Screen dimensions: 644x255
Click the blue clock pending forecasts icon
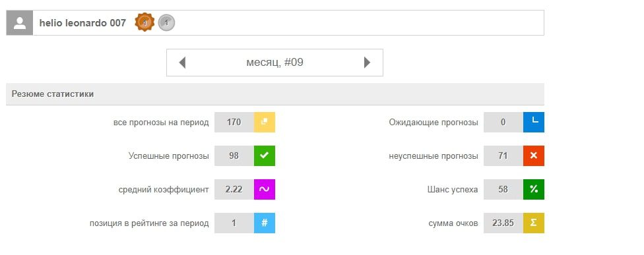coord(534,122)
